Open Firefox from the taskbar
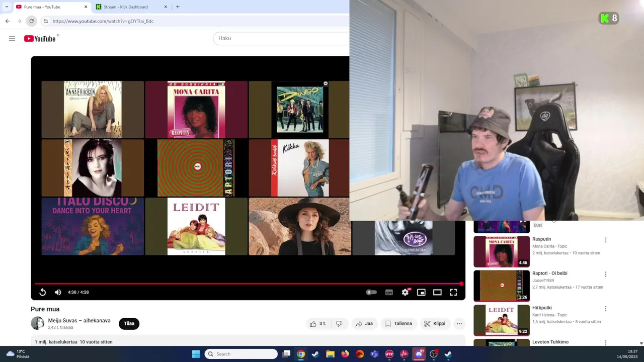Viewport: 644px width, 362px height. point(345,354)
